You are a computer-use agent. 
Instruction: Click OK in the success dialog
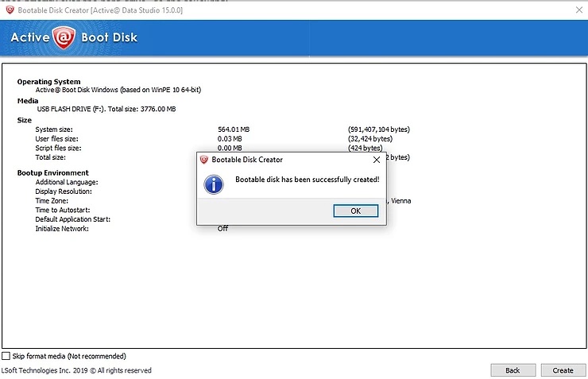coord(355,211)
